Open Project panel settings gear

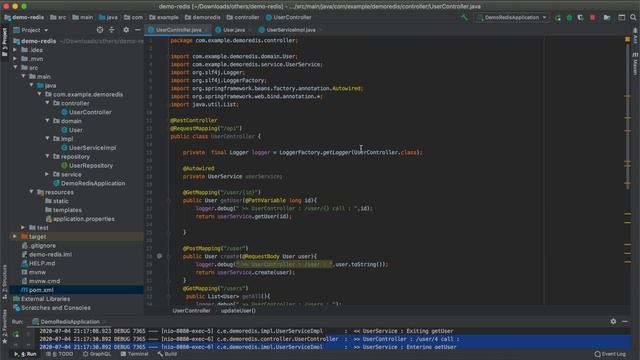(126, 30)
